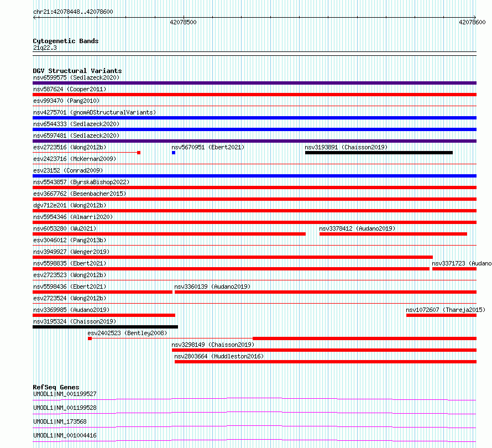Click the DGV Structural Variants track title
The width and height of the screenshot is (492, 448).
(x=77, y=71)
